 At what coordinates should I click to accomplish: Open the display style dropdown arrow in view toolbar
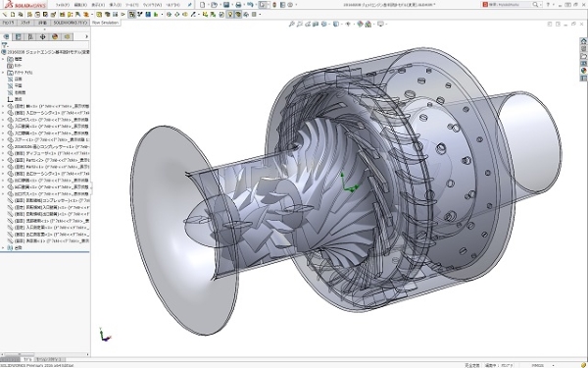341,24
